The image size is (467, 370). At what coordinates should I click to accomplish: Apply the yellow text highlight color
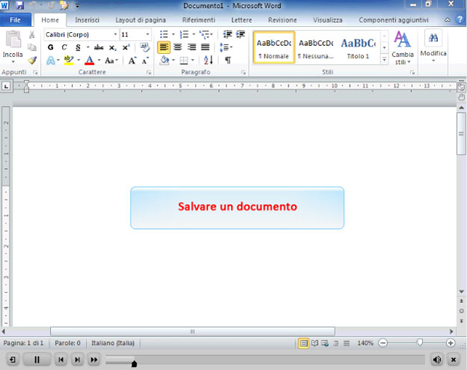pos(69,60)
